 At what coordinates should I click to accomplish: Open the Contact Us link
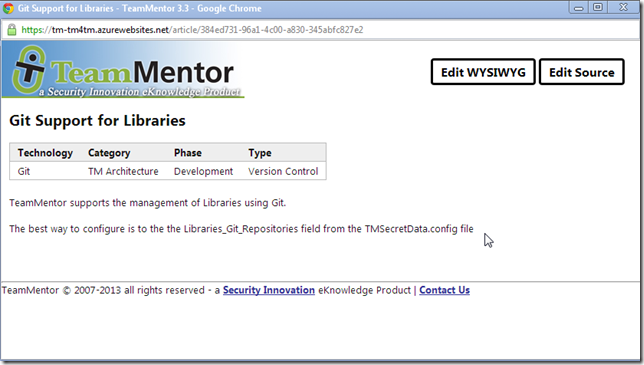pyautogui.click(x=444, y=290)
